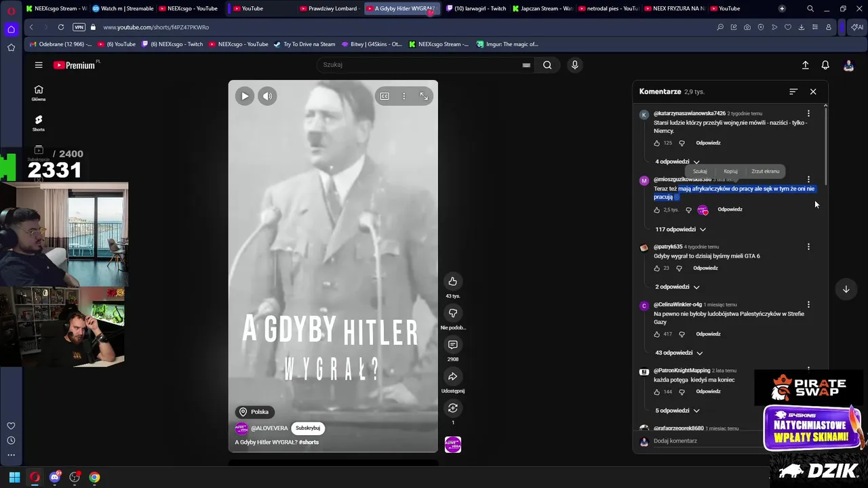Switch to the Watch m | Streamable tab
Screen dimensions: 868x488
123,8
